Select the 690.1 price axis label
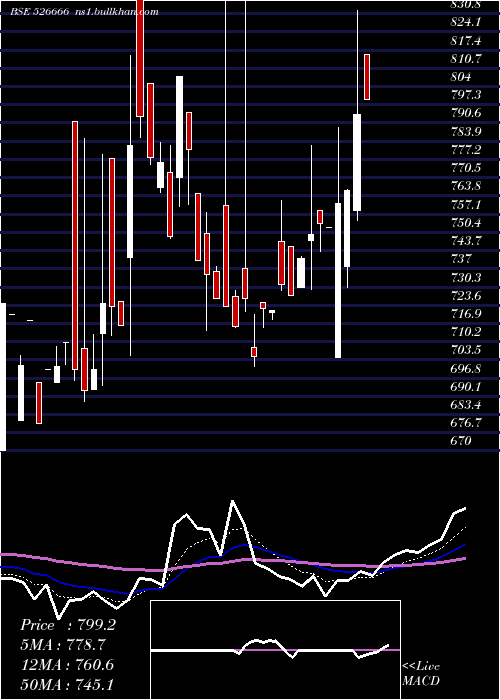The image size is (500, 700). click(466, 387)
